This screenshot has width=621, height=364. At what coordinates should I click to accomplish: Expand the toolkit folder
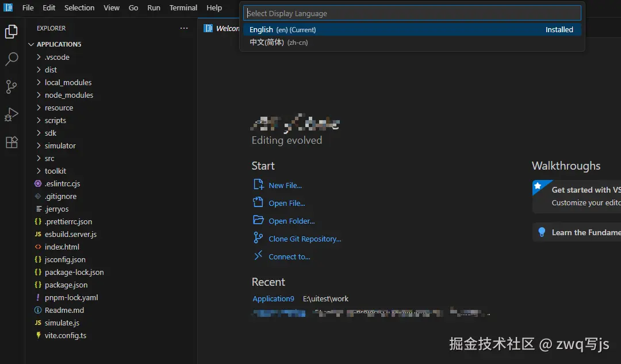click(x=39, y=171)
